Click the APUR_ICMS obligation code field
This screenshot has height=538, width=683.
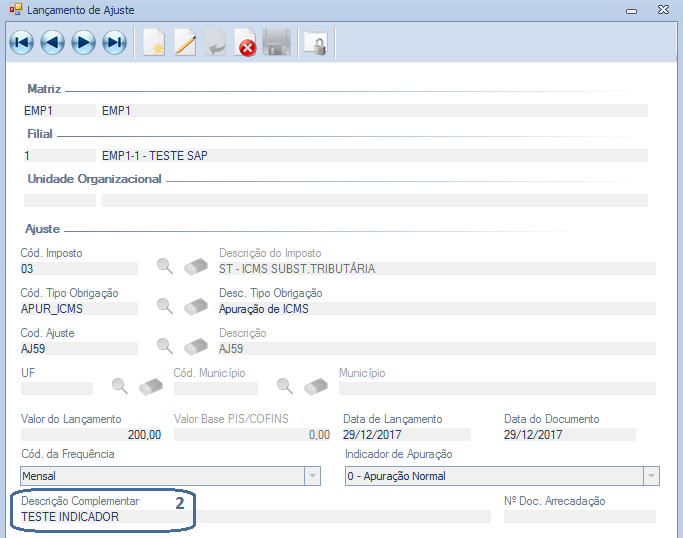click(x=79, y=309)
